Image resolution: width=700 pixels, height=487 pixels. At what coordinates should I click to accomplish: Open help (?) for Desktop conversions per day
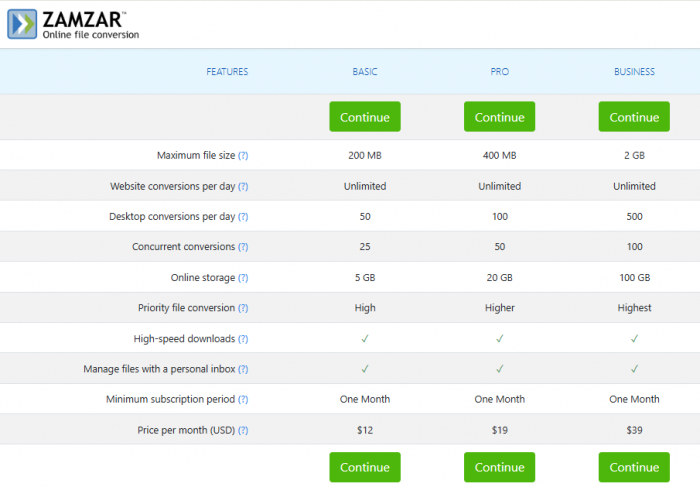pyautogui.click(x=243, y=217)
